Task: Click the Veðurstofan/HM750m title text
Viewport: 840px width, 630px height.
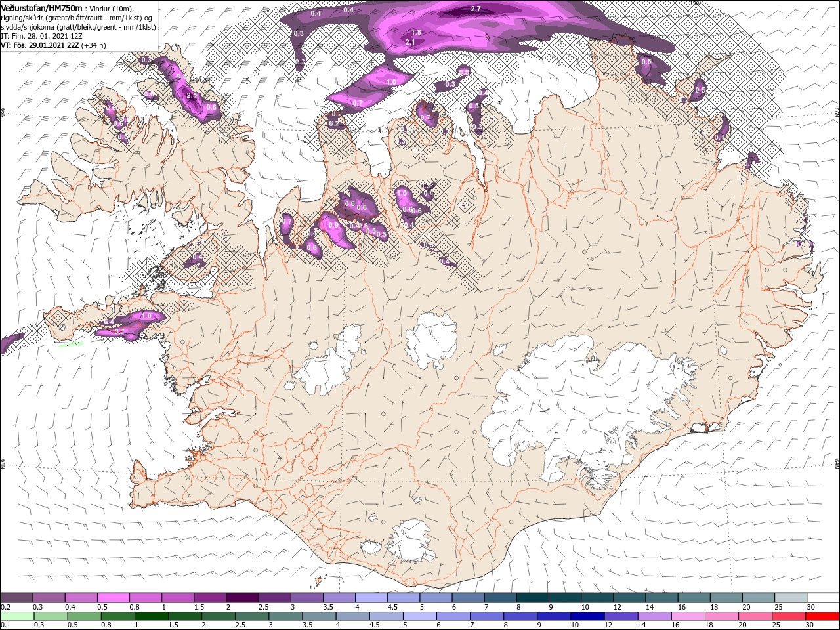Action: click(41, 8)
